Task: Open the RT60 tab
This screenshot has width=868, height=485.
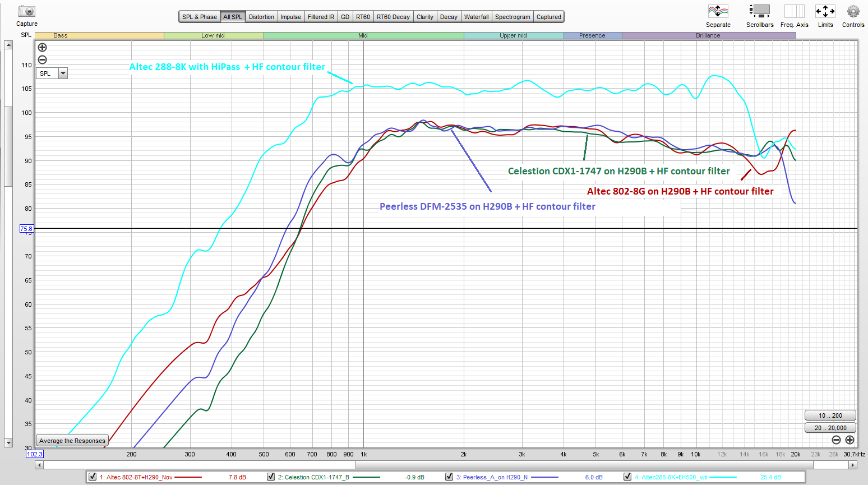Action: [x=363, y=17]
